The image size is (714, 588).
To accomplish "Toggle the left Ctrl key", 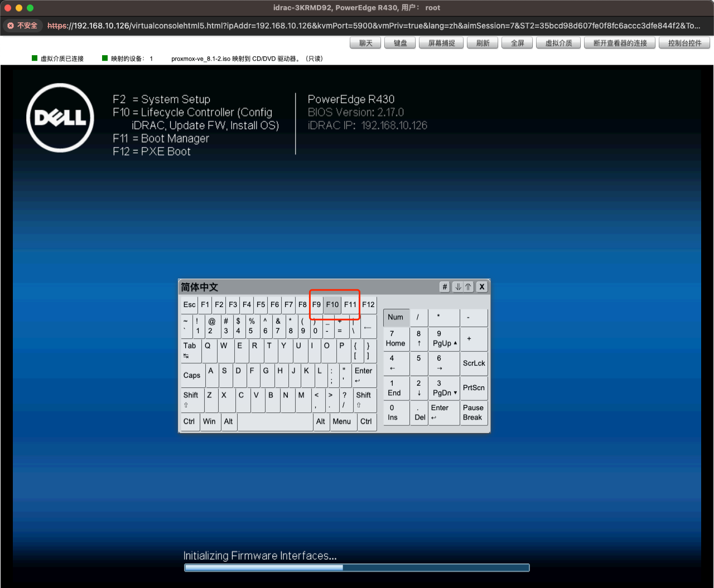I will [x=190, y=422].
